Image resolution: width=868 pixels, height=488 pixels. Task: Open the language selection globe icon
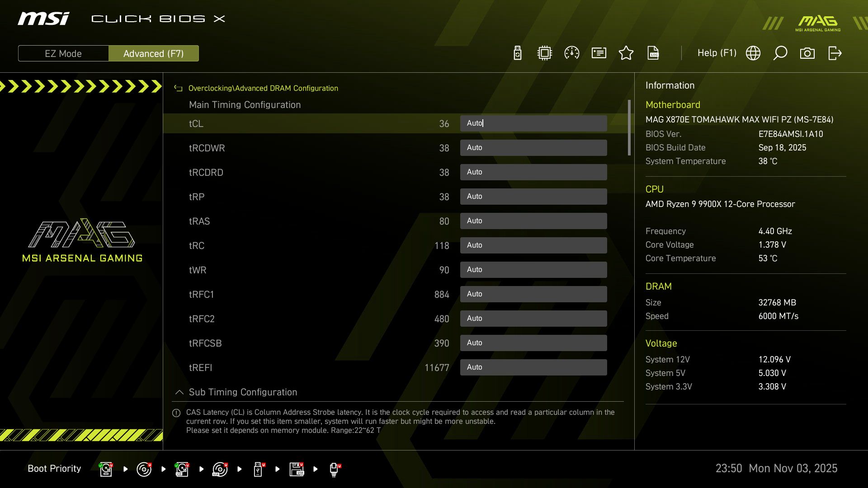753,53
